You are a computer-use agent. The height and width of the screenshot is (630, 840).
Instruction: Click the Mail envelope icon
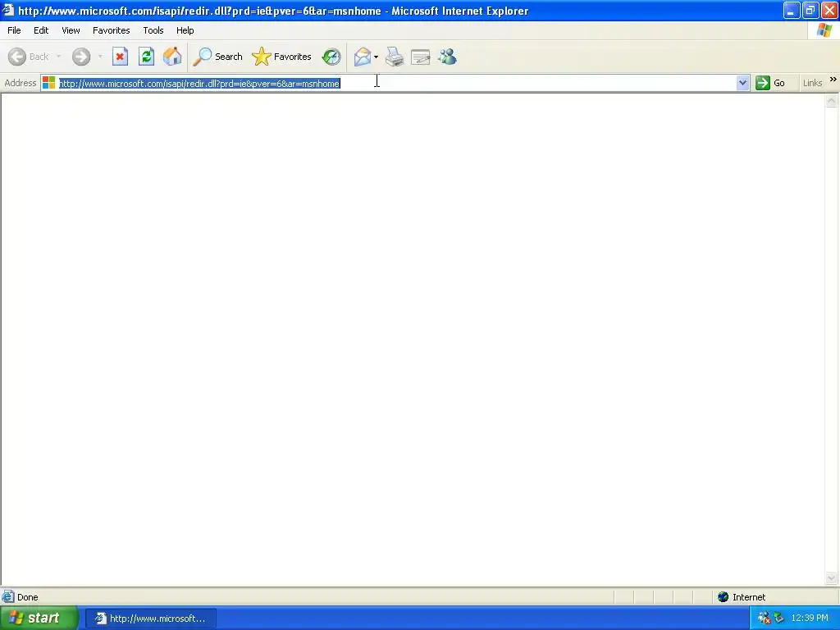363,57
